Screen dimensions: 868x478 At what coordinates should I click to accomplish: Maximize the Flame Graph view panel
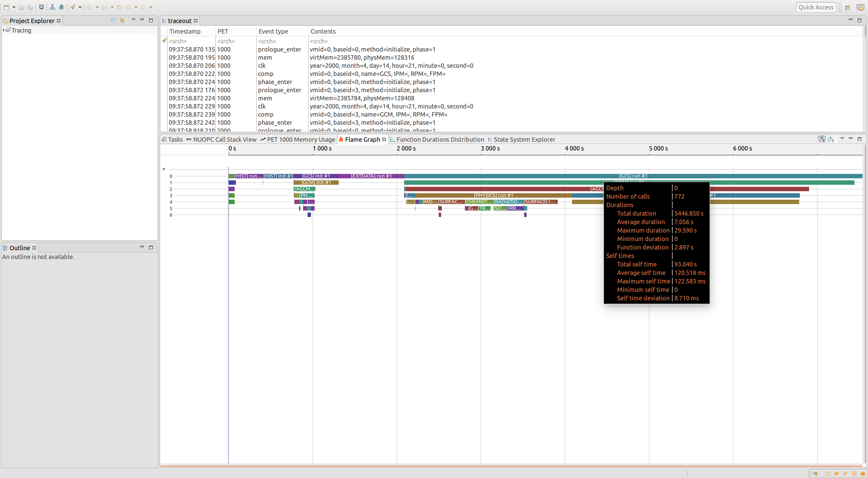pyautogui.click(x=860, y=139)
